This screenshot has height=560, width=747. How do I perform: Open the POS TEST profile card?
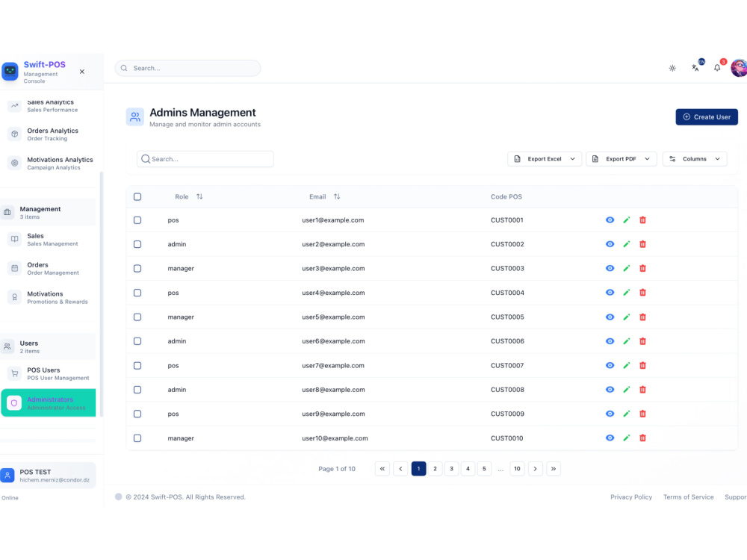[x=48, y=476]
